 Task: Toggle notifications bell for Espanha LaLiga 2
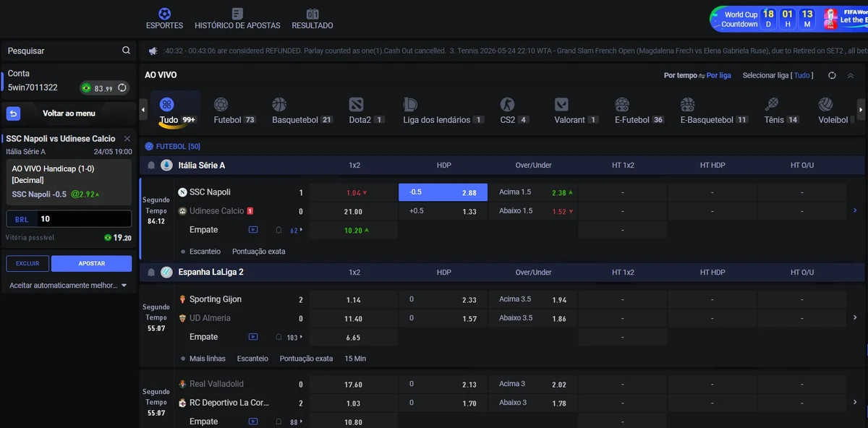click(151, 273)
